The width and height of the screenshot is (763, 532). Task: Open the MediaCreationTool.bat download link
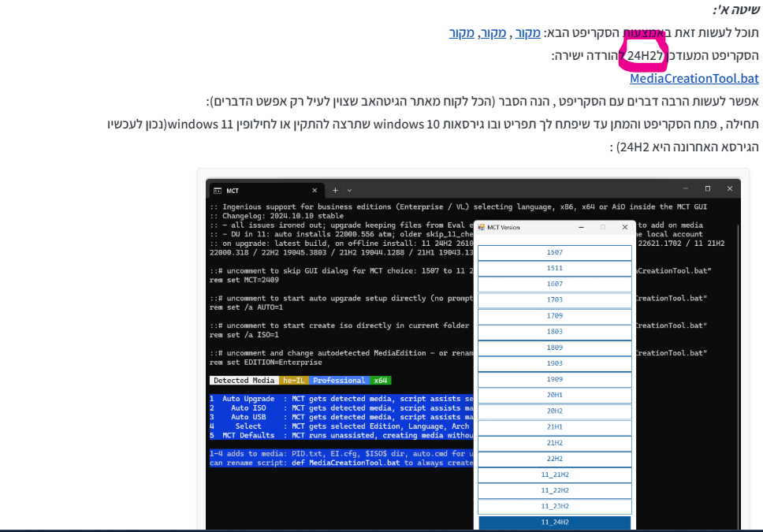[694, 78]
